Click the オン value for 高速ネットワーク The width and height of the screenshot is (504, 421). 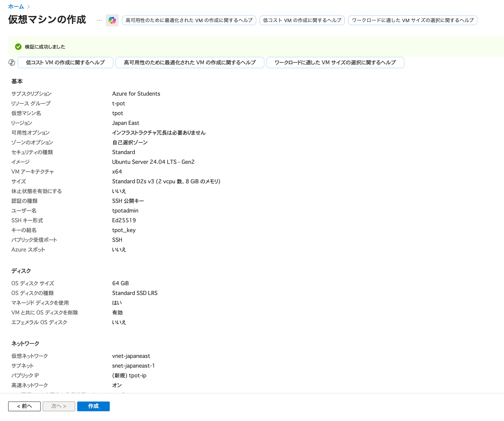117,385
